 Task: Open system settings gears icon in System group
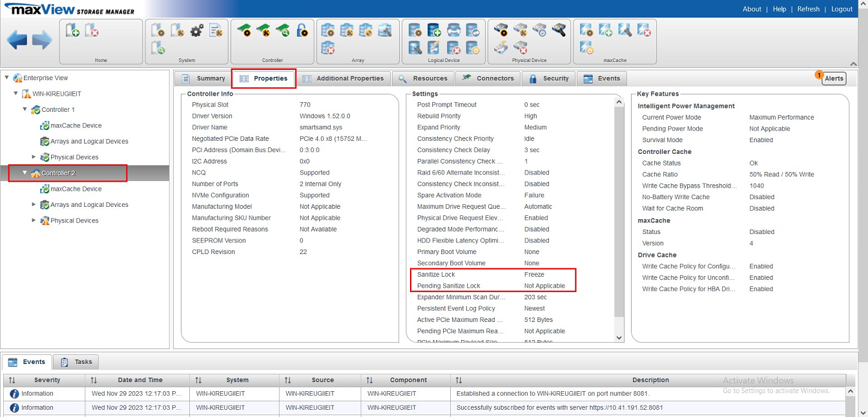coord(197,30)
